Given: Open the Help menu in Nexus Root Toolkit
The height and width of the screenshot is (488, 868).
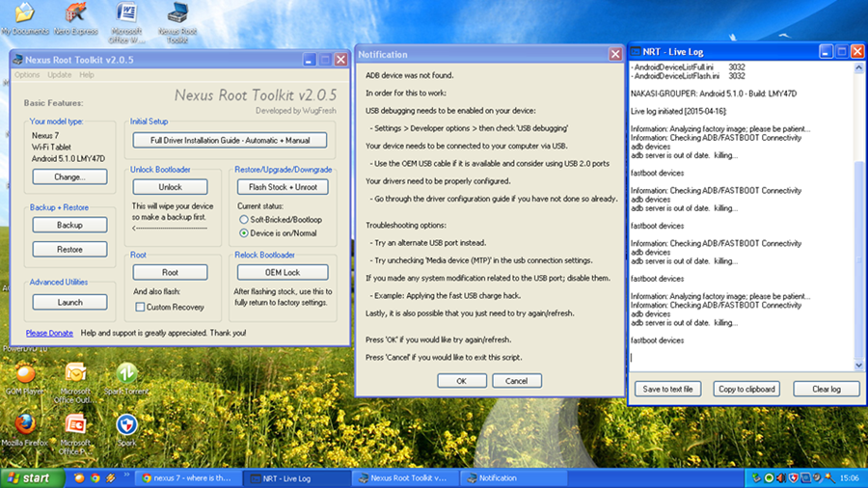Looking at the screenshot, I should (87, 74).
